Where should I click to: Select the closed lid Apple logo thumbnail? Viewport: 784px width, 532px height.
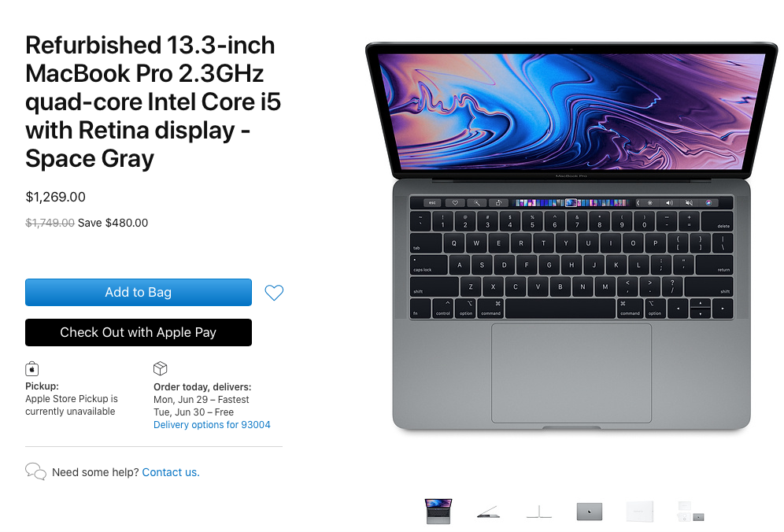(x=590, y=512)
